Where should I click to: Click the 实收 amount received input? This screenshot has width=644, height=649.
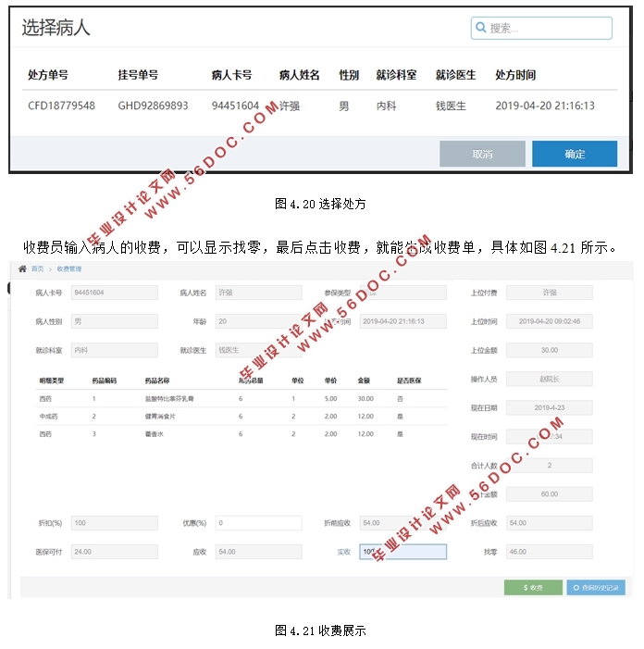pos(402,552)
